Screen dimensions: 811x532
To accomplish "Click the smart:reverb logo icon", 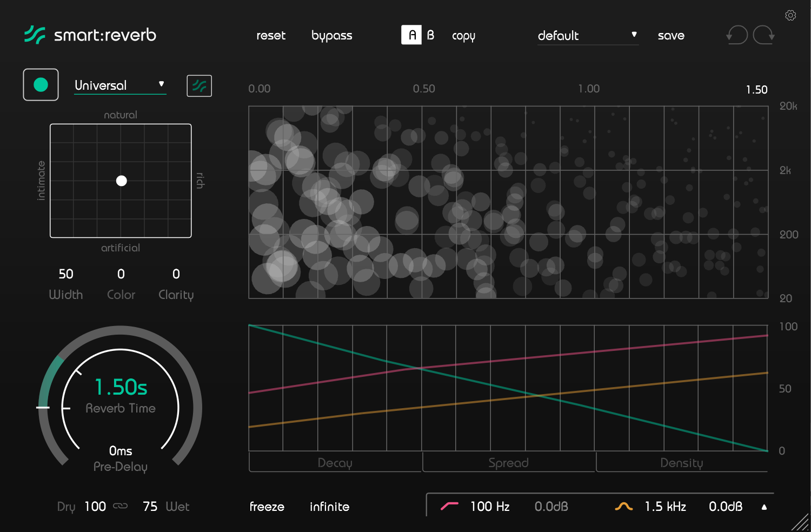I will click(35, 35).
